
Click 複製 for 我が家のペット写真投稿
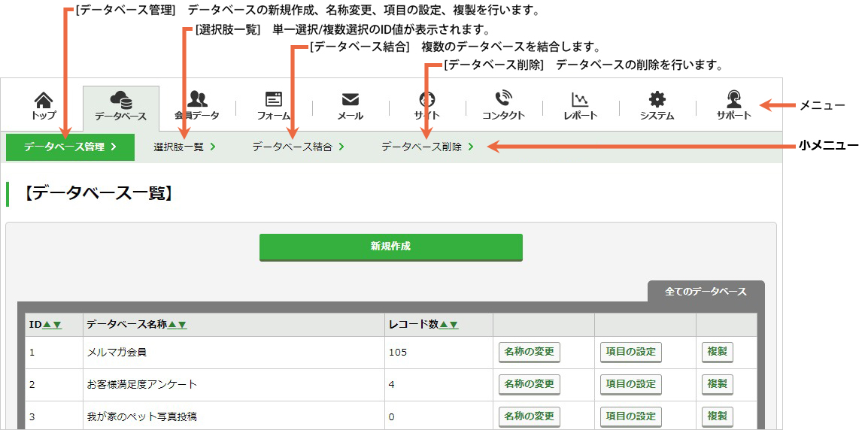click(x=718, y=416)
